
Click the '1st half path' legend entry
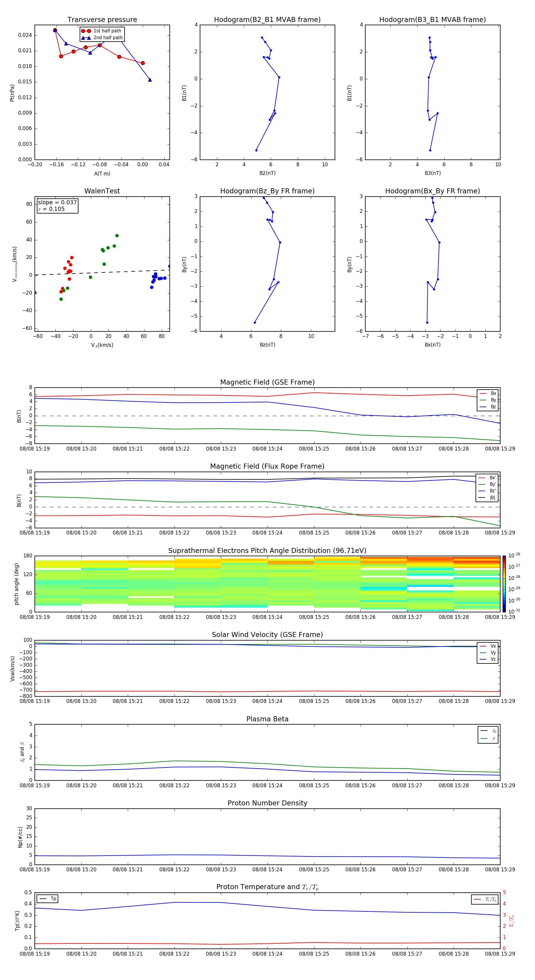[x=102, y=31]
